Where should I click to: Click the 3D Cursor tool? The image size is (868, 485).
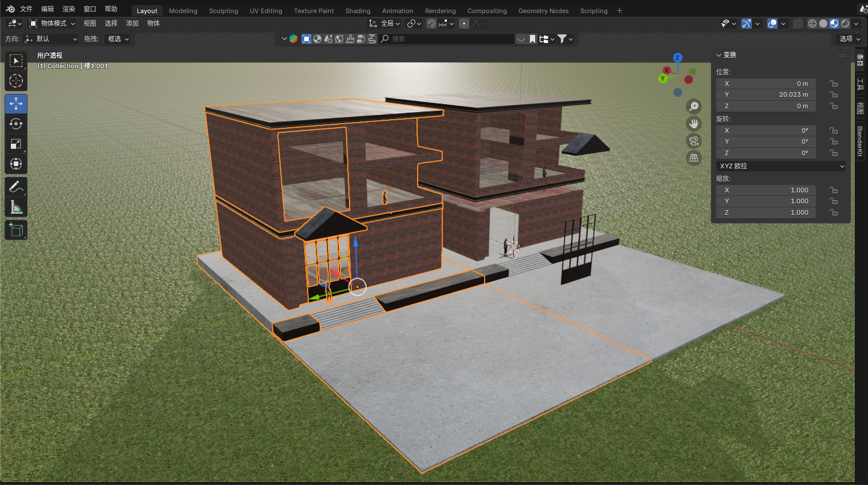coord(16,81)
